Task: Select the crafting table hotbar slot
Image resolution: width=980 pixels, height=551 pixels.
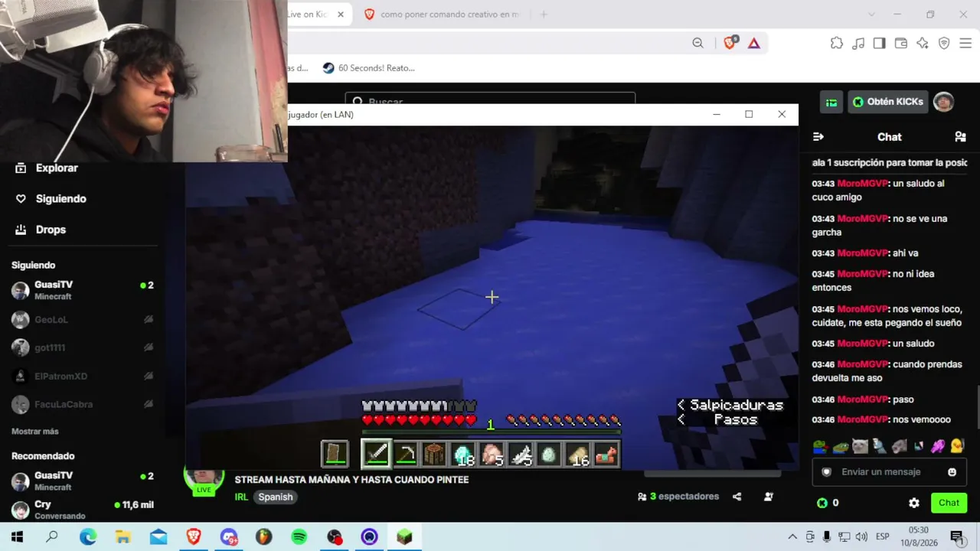Action: 434,455
